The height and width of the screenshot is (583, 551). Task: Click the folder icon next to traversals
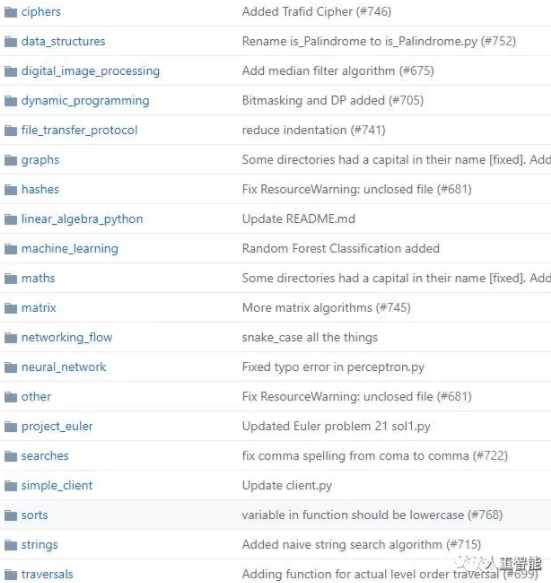11,575
